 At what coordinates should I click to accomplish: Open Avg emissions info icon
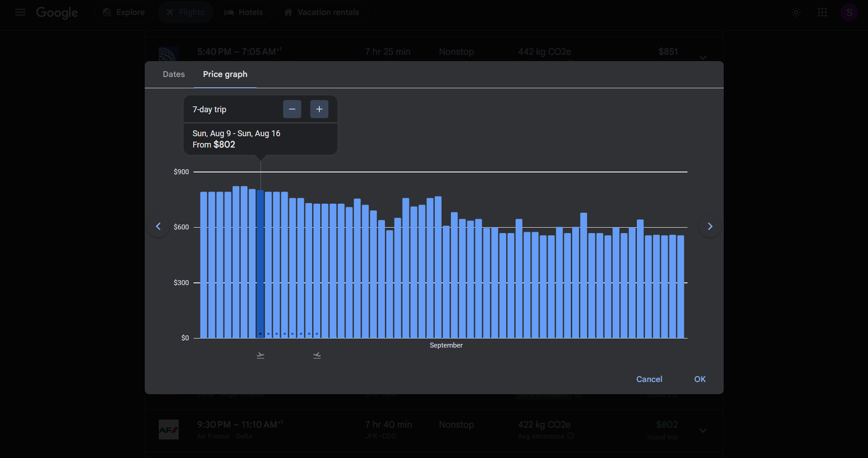point(571,436)
